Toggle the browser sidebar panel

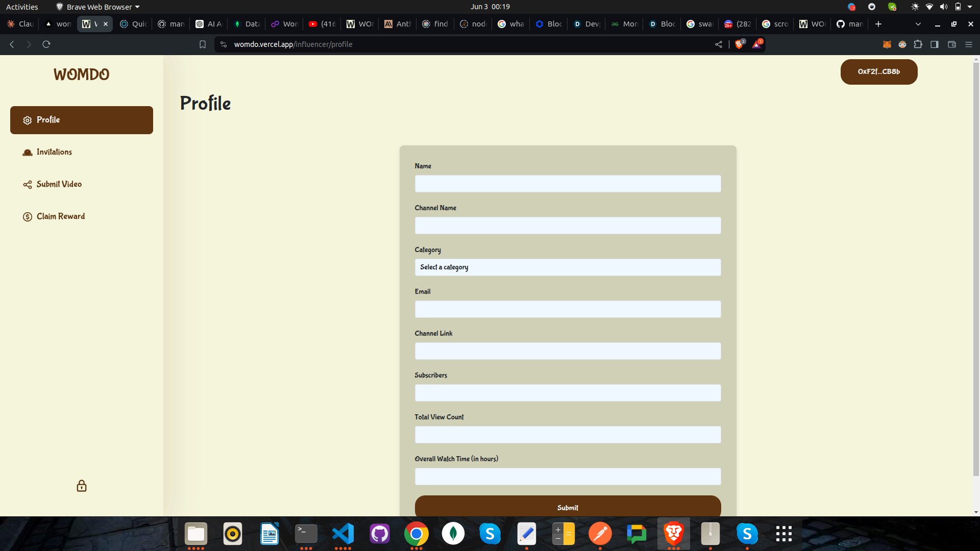tap(935, 44)
